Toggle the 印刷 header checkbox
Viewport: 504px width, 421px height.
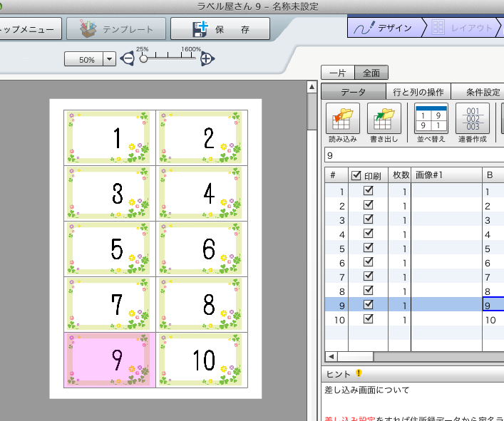(x=356, y=175)
